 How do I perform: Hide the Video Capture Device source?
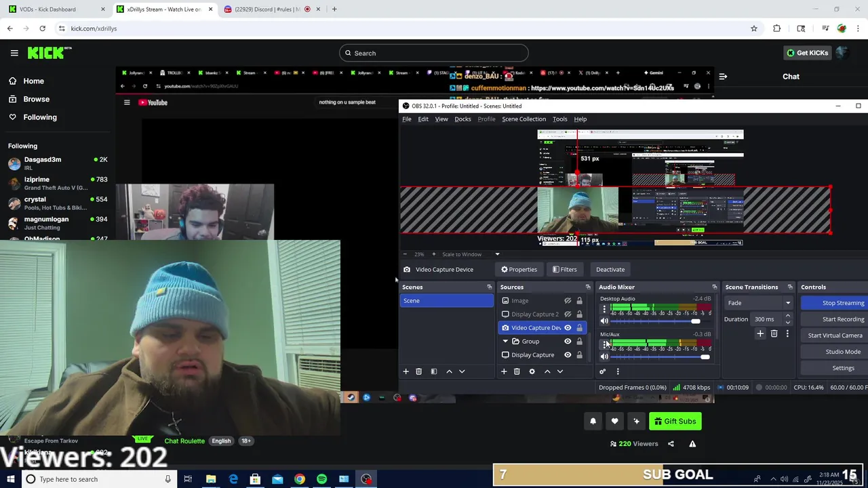click(568, 328)
